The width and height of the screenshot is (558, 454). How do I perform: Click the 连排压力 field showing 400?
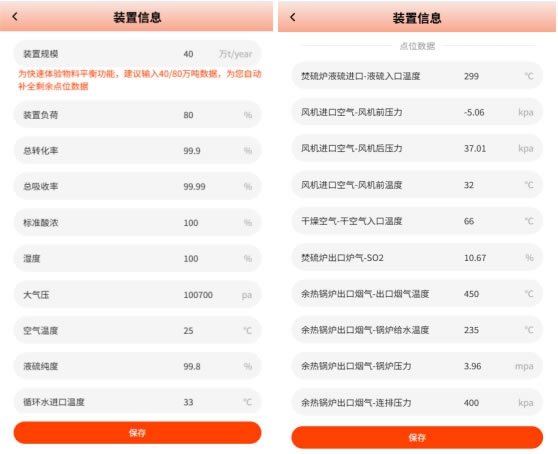point(417,402)
